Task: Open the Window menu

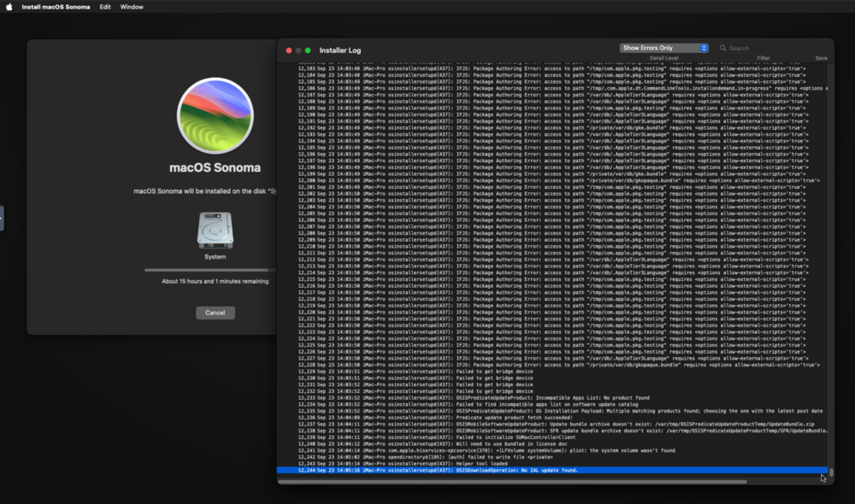Action: coord(132,7)
